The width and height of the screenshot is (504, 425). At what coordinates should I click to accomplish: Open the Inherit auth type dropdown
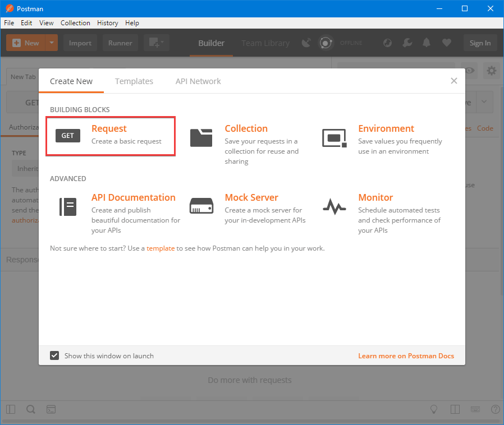[x=26, y=169]
